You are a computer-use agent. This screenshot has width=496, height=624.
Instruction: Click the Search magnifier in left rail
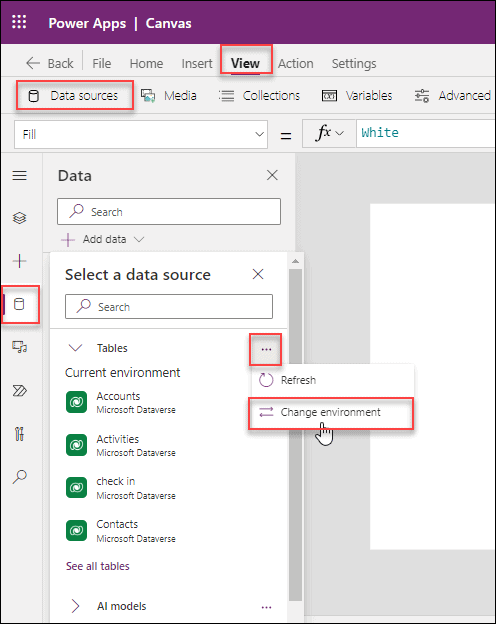pyautogui.click(x=20, y=476)
